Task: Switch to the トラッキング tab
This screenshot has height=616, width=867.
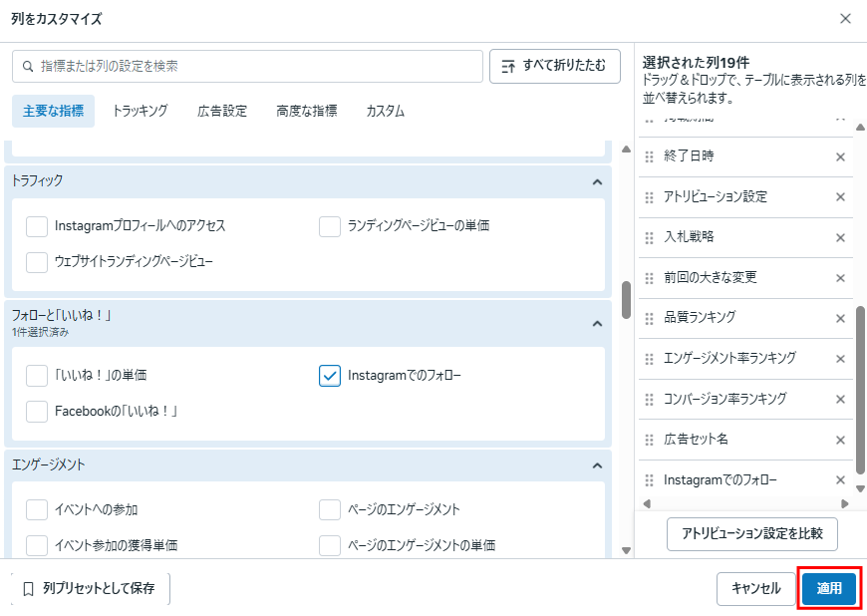Action: 140,112
